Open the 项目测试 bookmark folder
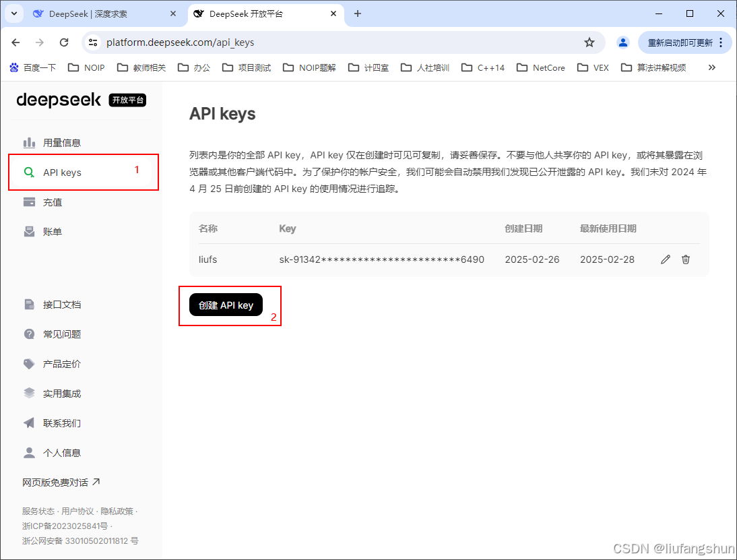 pyautogui.click(x=247, y=67)
